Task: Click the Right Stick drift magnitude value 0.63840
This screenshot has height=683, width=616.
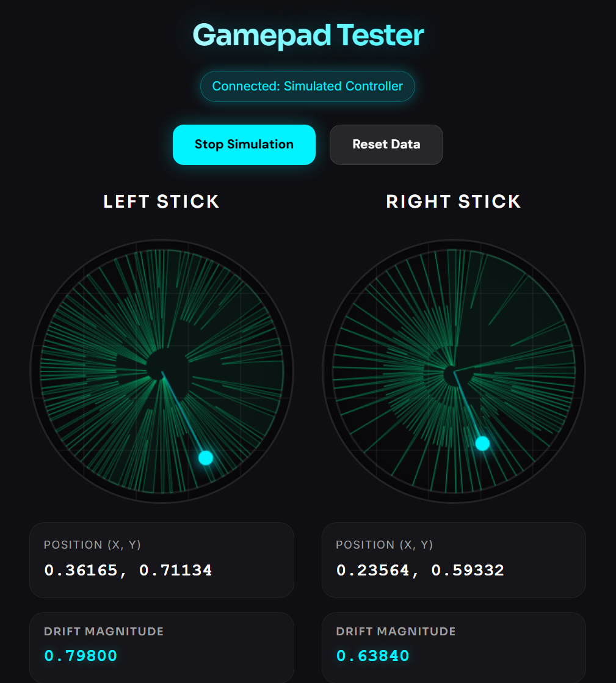Action: [373, 655]
